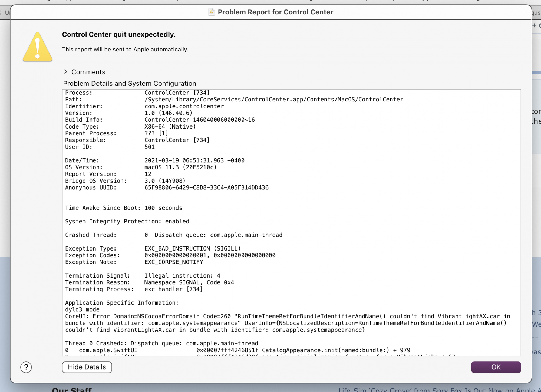Screen dimensions: 541x392
Task: Click the question mark help button
Action: point(26,367)
